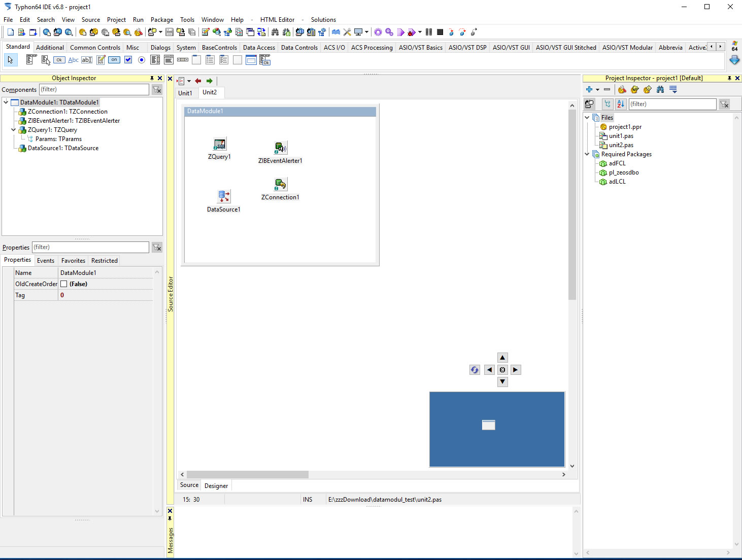Click the Pause execution toolbar button
The width and height of the screenshot is (742, 560).
point(429,32)
